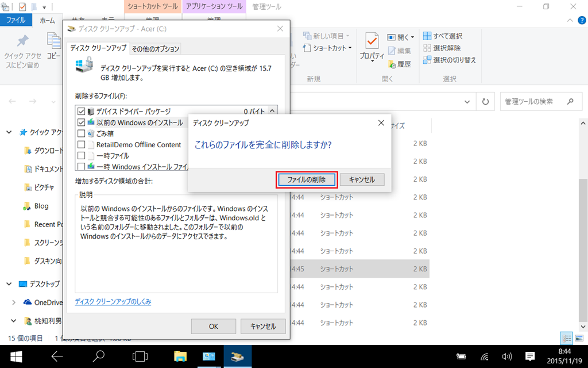The height and width of the screenshot is (368, 588).
Task: Open ピクチャ folder in navigation pane
Action: tap(40, 187)
